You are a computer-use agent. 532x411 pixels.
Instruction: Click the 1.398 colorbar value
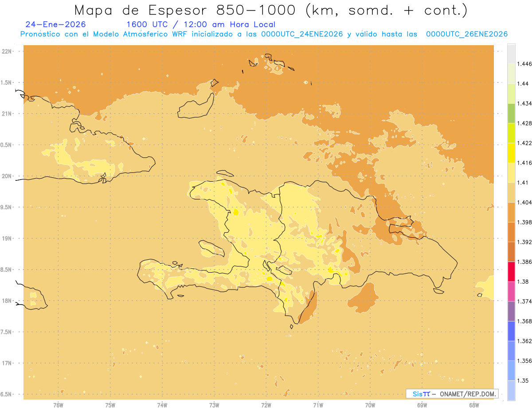524,222
